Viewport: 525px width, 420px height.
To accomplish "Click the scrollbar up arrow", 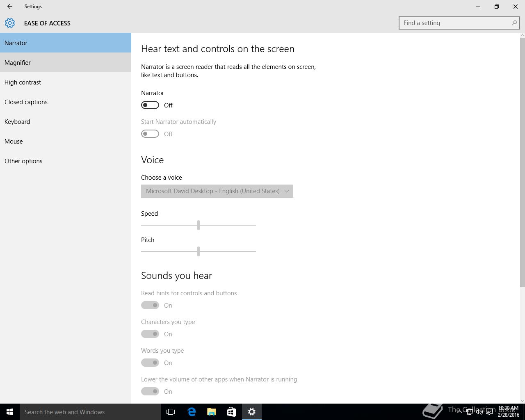I will point(522,35).
